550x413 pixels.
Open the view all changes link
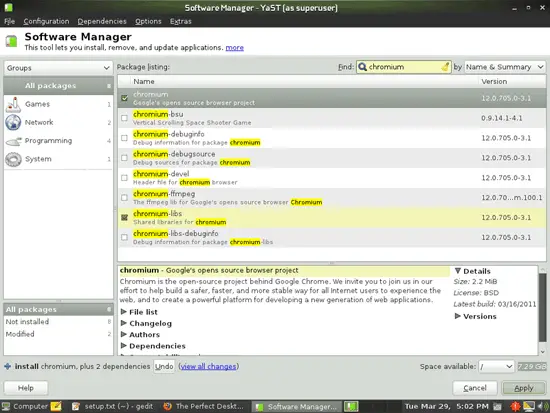click(208, 366)
